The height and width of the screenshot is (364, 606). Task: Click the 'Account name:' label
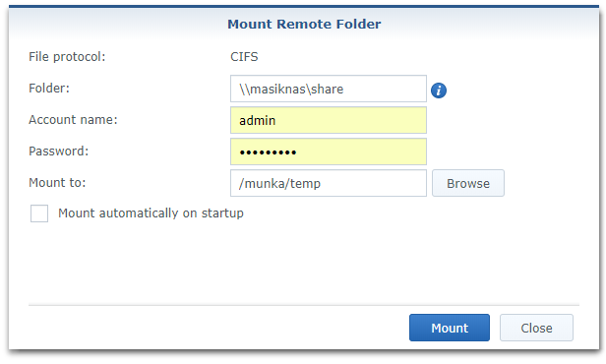point(73,120)
